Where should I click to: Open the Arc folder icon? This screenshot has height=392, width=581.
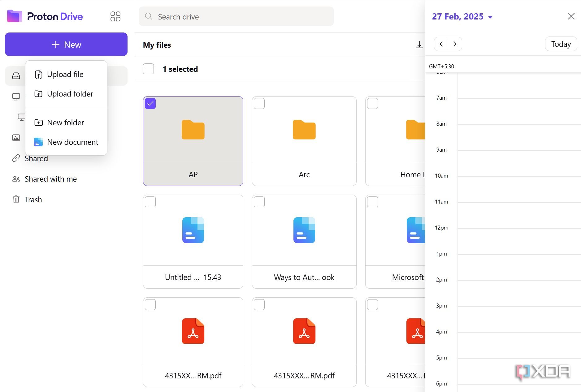pyautogui.click(x=304, y=130)
